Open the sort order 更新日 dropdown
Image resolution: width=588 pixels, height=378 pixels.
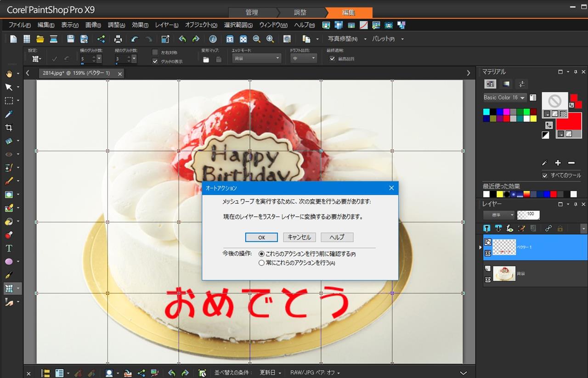tap(270, 372)
